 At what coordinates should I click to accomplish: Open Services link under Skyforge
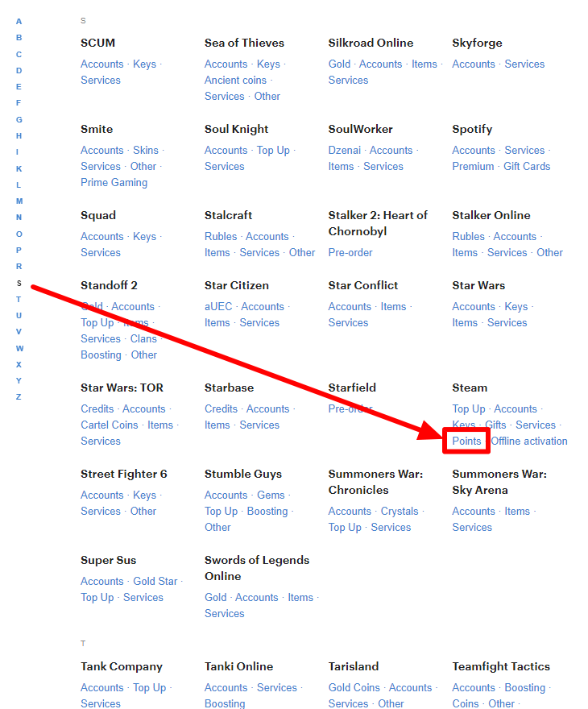tap(524, 64)
